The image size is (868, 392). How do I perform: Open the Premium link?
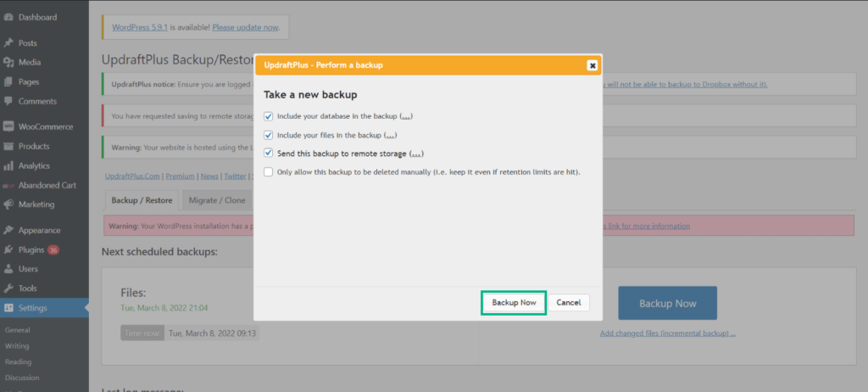tap(180, 176)
